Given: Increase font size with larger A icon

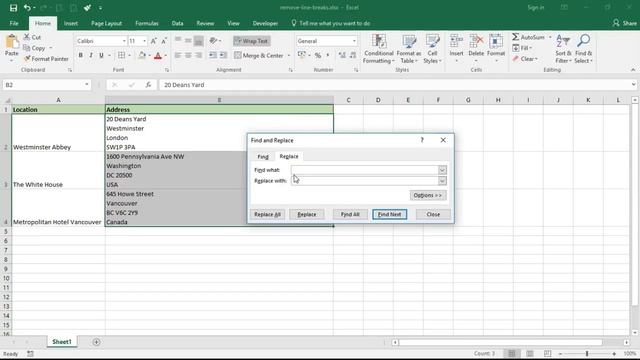Looking at the screenshot, I should coord(153,41).
